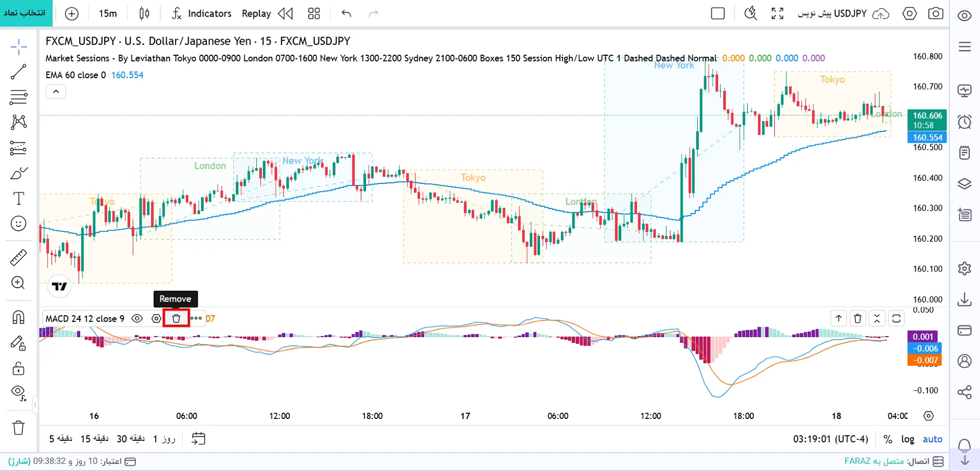Start bar Replay mode
The width and height of the screenshot is (980, 471).
coord(267,14)
